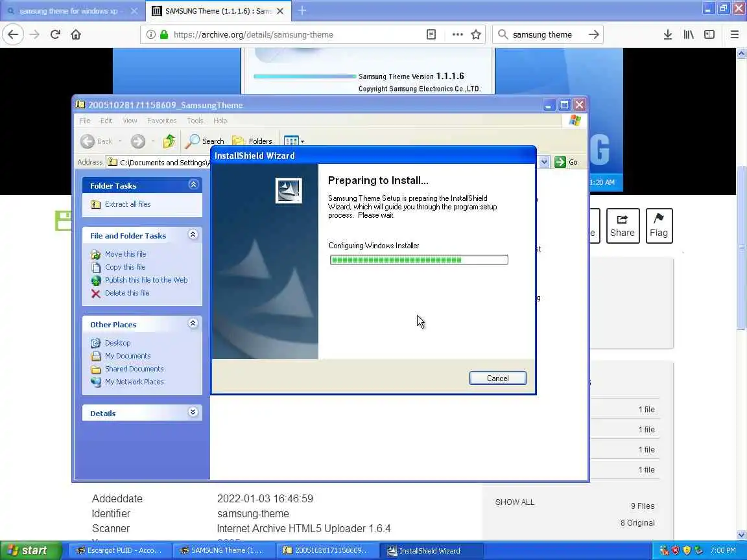This screenshot has width=747, height=560.
Task: Click the Configuring Windows Installer progress bar
Action: coord(419,259)
